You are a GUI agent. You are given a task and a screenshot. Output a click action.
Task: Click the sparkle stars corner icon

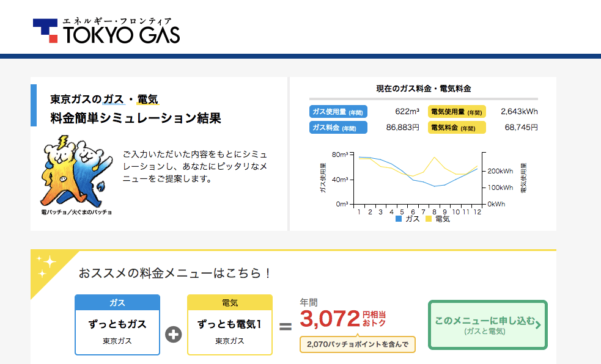pyautogui.click(x=46, y=266)
